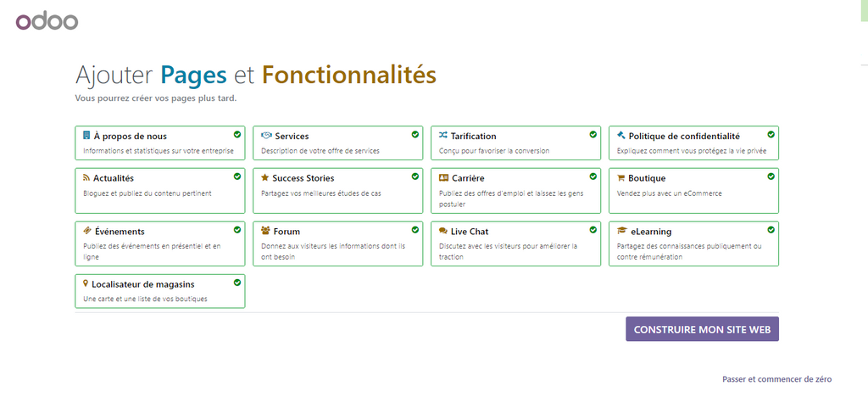Viewport: 868px width, 403px height.
Task: Click the Actualités blog card title
Action: (114, 178)
